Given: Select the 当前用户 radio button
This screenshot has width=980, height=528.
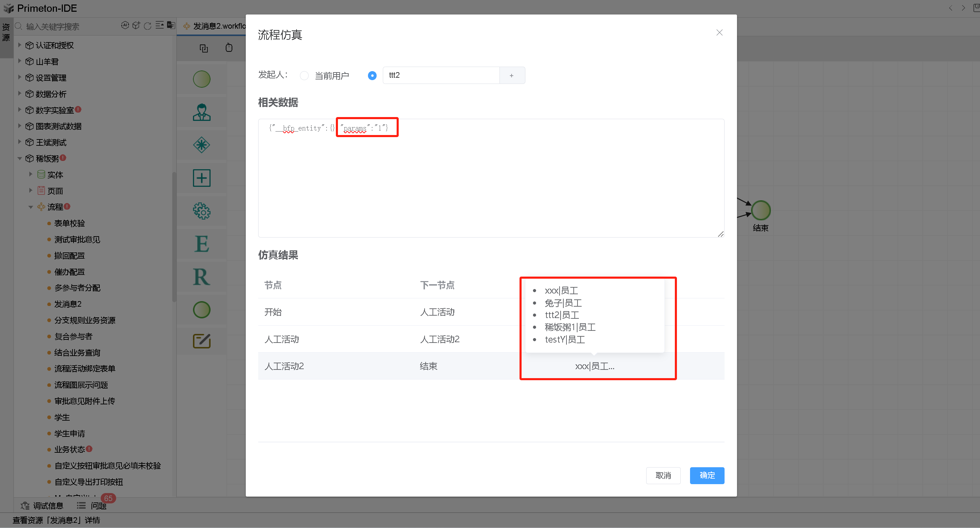Looking at the screenshot, I should point(304,75).
